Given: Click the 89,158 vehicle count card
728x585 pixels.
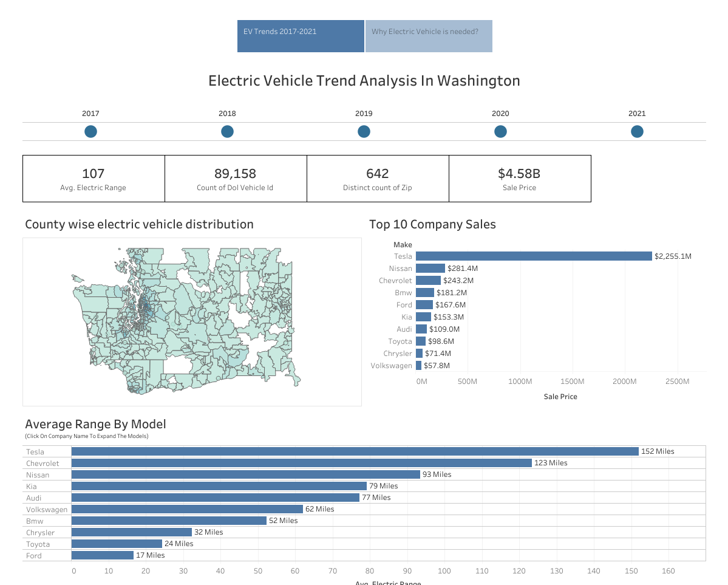Looking at the screenshot, I should pyautogui.click(x=236, y=179).
